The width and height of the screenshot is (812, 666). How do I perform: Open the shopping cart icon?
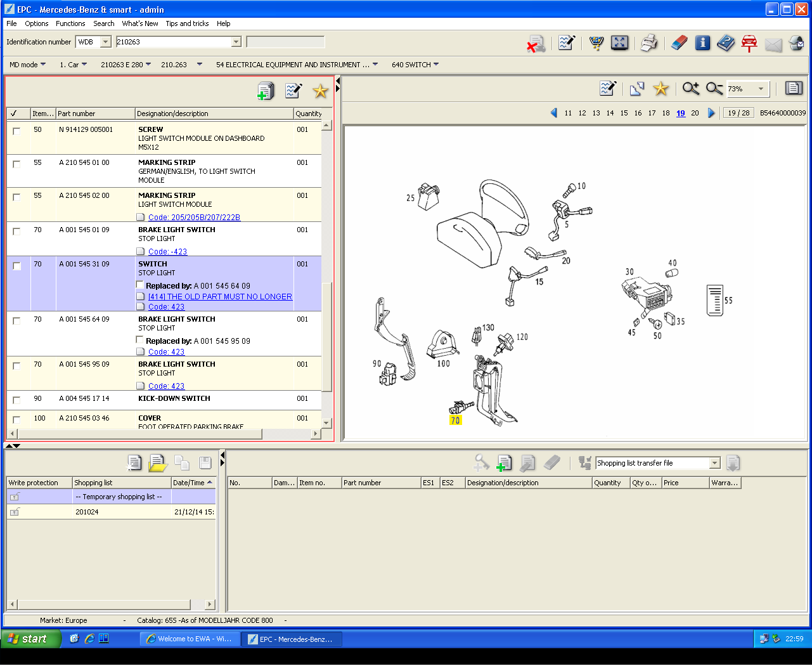pos(596,43)
